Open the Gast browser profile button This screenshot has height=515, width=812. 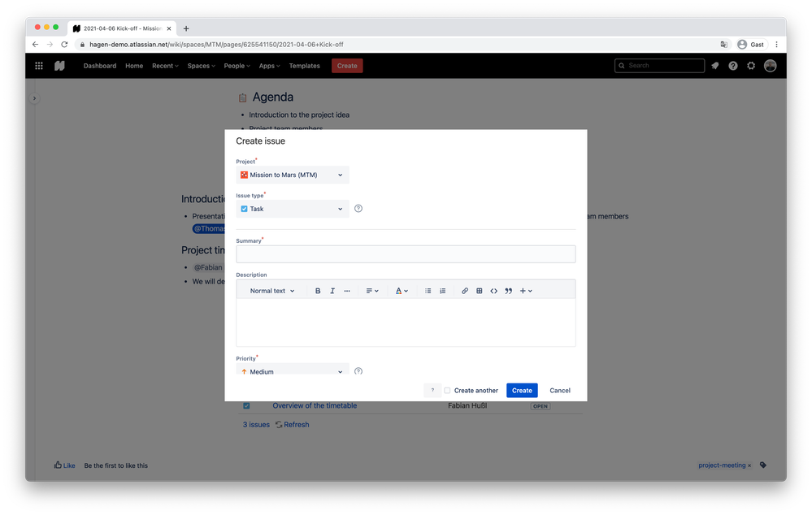tap(751, 45)
